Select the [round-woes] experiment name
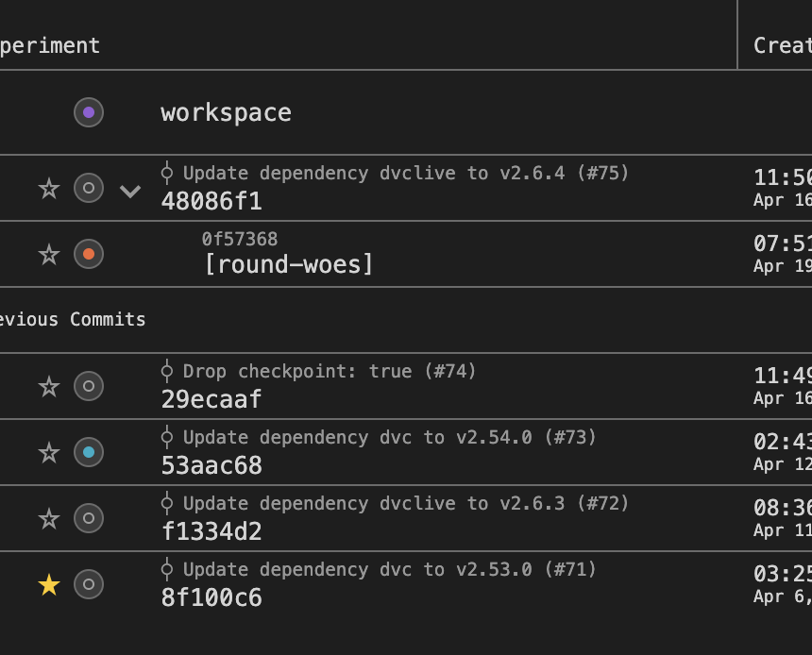The image size is (812, 655). coord(289,264)
